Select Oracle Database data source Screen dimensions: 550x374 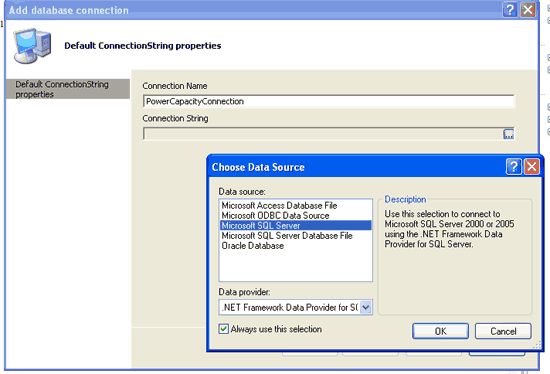pyautogui.click(x=295, y=246)
